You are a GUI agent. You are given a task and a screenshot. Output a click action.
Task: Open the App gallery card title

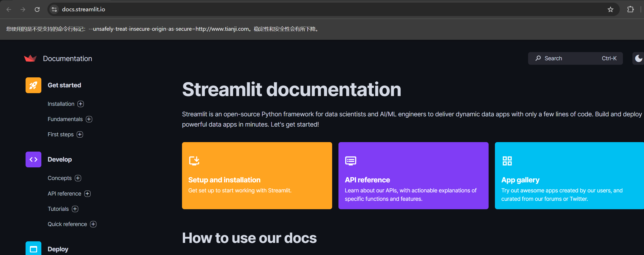[520, 180]
